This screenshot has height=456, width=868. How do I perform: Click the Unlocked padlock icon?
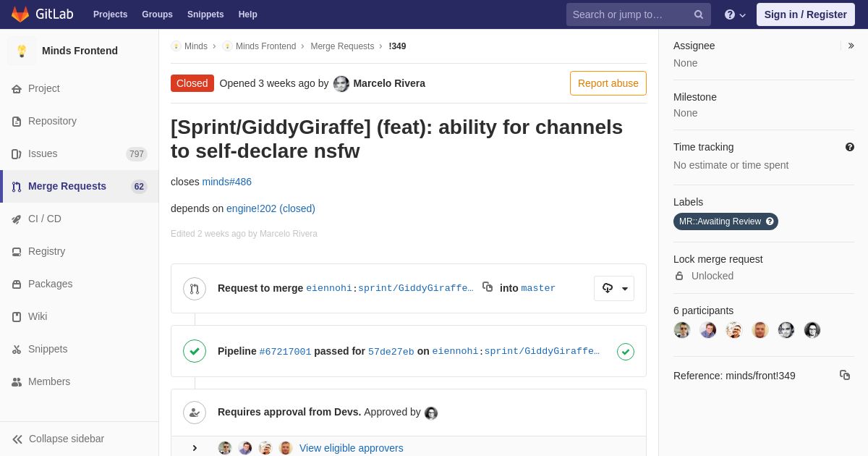click(x=679, y=276)
